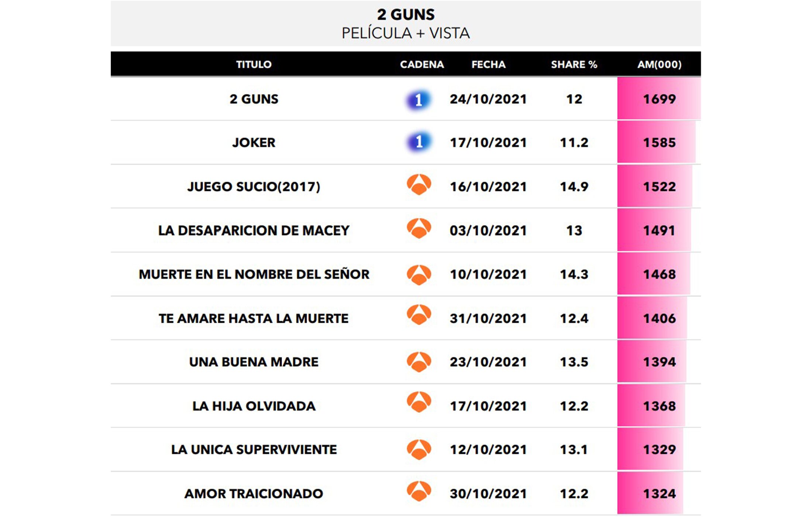This screenshot has height=517, width=812.
Task: Click the FECHA column header
Action: 488,64
